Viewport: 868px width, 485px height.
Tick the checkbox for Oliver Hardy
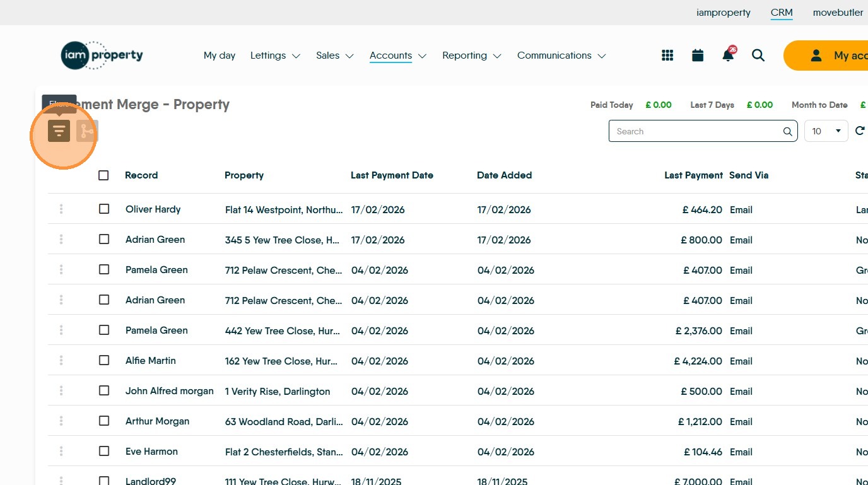(x=104, y=209)
